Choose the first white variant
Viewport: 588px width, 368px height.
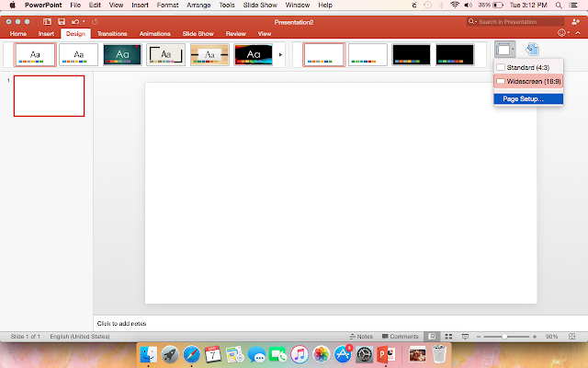coord(324,55)
